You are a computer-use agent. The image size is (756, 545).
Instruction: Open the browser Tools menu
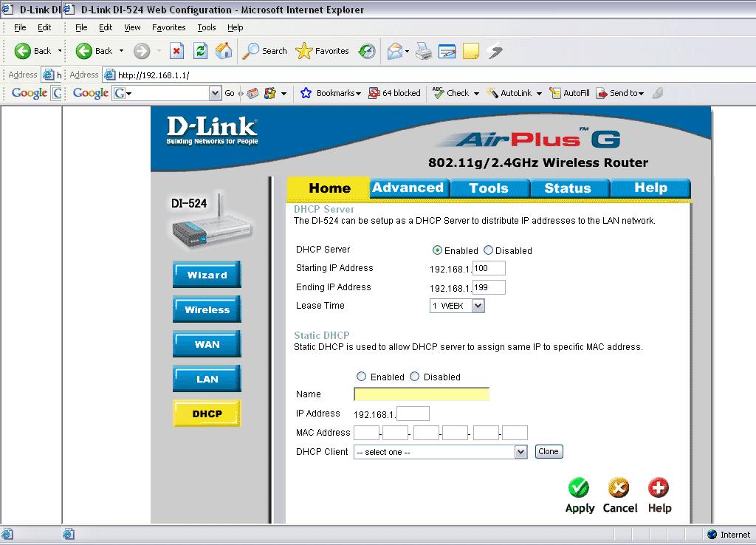click(x=207, y=27)
